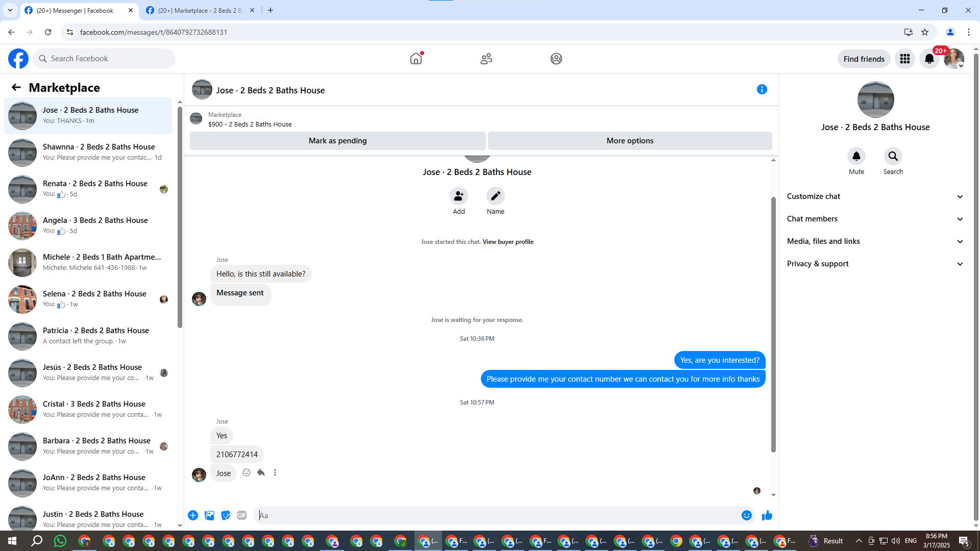The height and width of the screenshot is (551, 980).
Task: Open the Home feed icon
Action: [416, 59]
